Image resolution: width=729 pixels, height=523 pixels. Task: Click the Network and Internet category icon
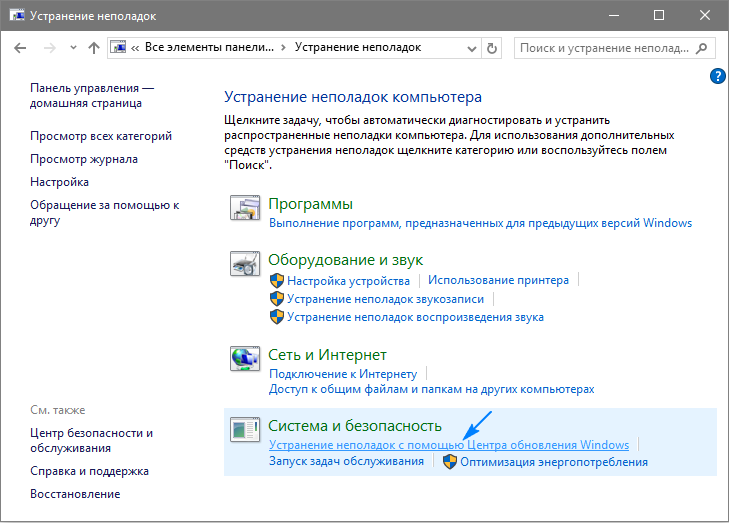[x=245, y=359]
